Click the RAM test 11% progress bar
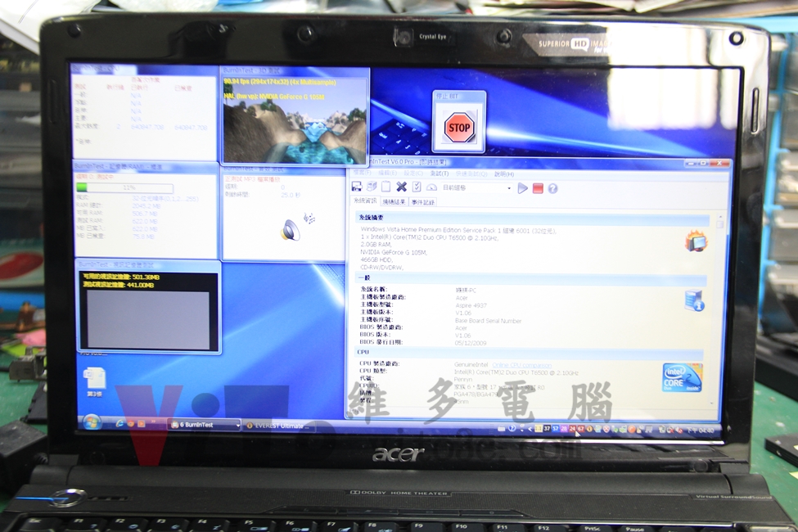Viewport: 798px width, 532px height. click(124, 188)
